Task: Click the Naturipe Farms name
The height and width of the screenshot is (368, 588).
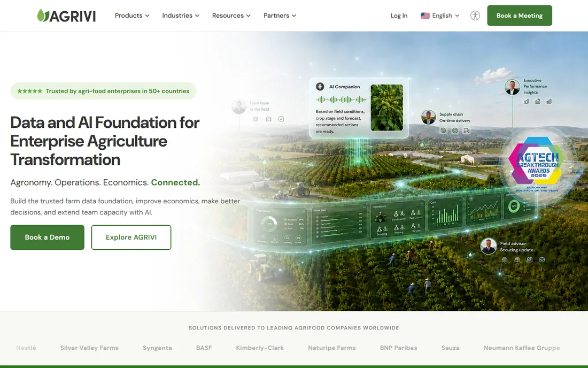Action: (332, 348)
